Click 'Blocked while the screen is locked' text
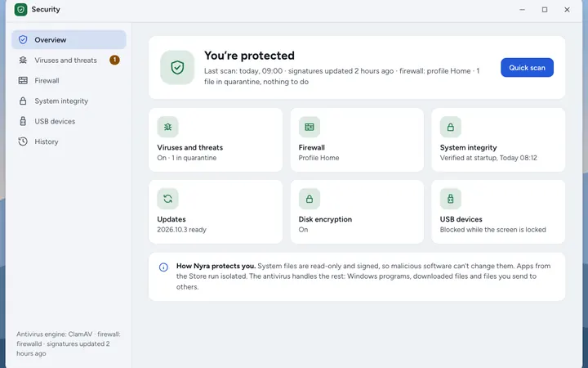The width and height of the screenshot is (588, 368). tap(492, 230)
